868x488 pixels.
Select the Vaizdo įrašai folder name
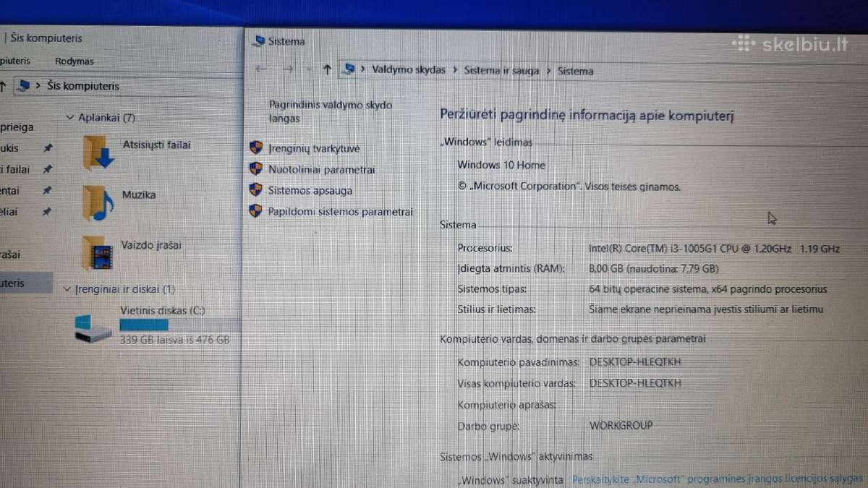coord(151,244)
